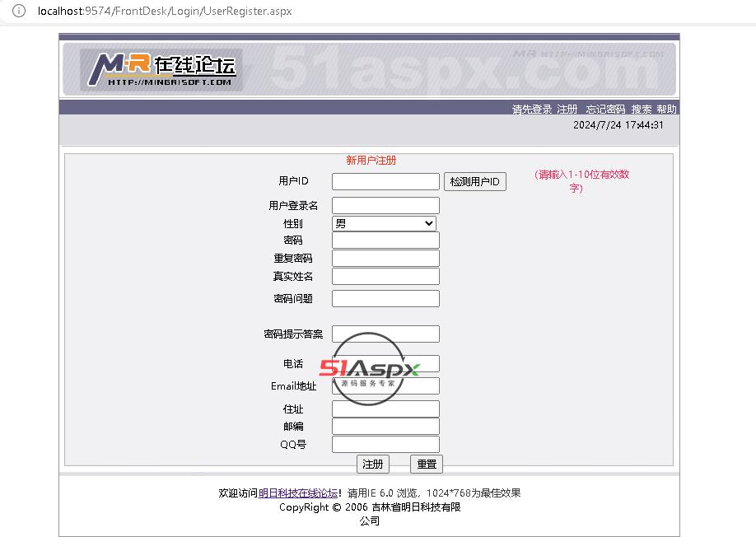Visit the 明日科技在线论坛 footer link
This screenshot has width=756, height=537.
click(x=297, y=493)
